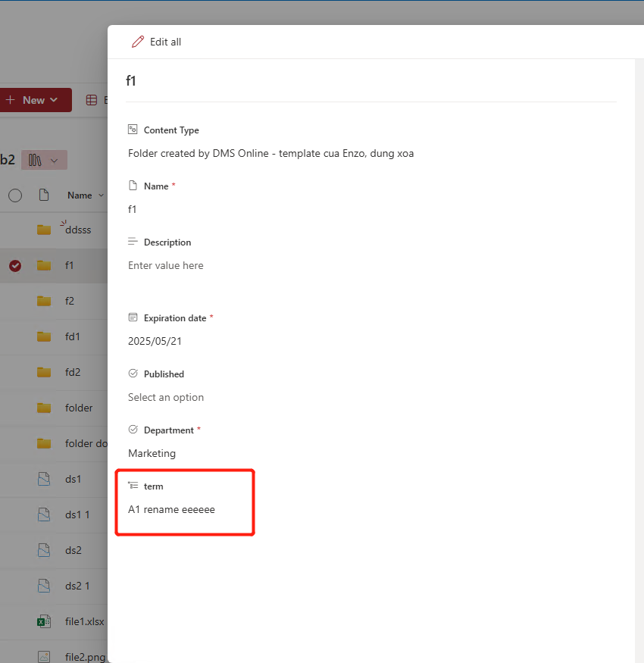Image resolution: width=644 pixels, height=663 pixels.
Task: Open file2.png file name
Action: pyautogui.click(x=85, y=657)
